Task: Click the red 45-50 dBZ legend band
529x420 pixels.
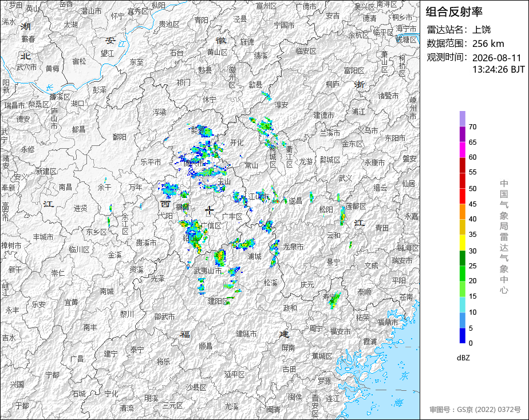Action: pos(462,196)
